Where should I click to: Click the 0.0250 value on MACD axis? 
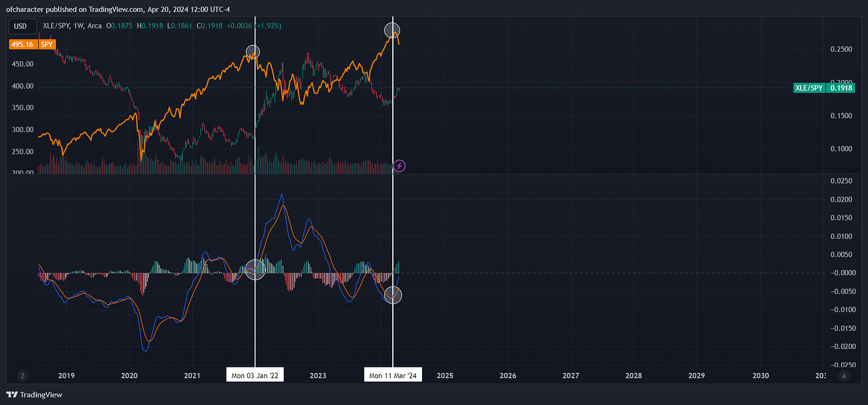click(842, 181)
